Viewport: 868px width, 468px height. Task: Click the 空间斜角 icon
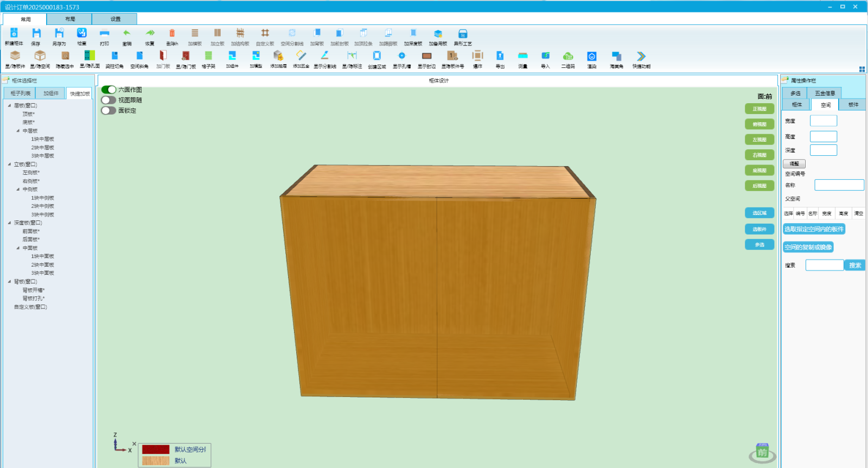pos(139,55)
